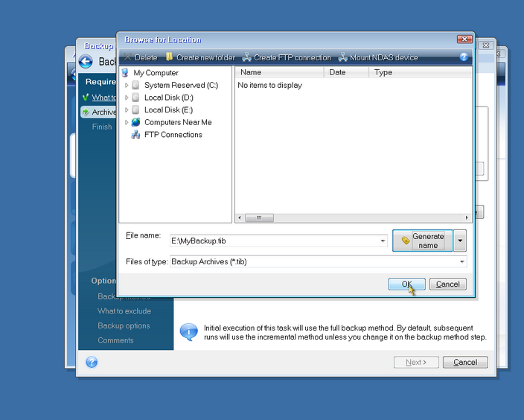Click Local Disk (D:) drive icon

coord(135,98)
